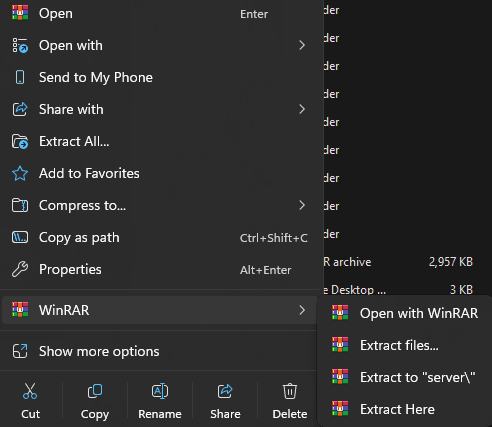Viewport: 492px width, 427px height.
Task: Click the Show more options icon
Action: [x=20, y=351]
